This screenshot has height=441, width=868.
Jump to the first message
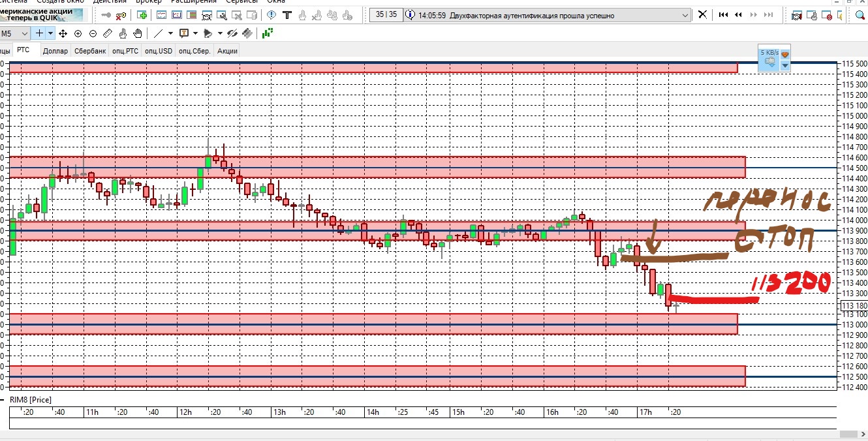(723, 15)
